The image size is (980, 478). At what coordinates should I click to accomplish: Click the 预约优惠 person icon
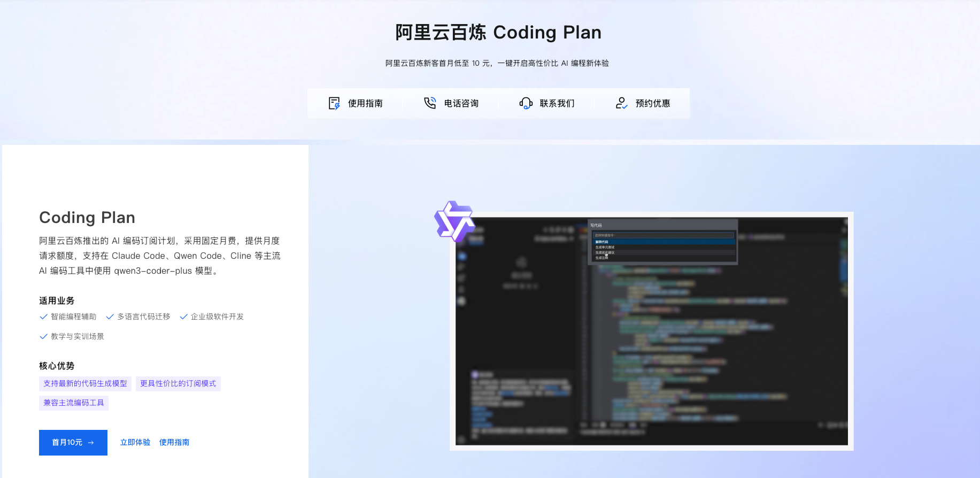621,103
